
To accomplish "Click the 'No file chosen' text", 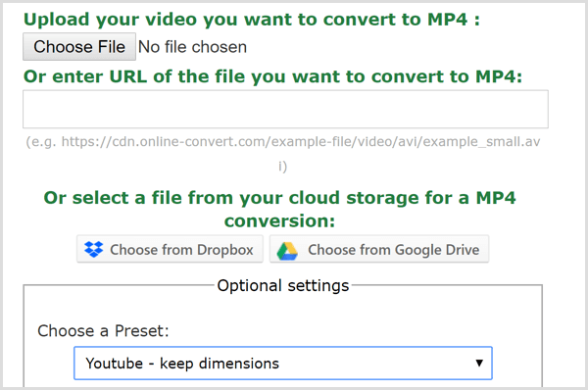I will 192,47.
